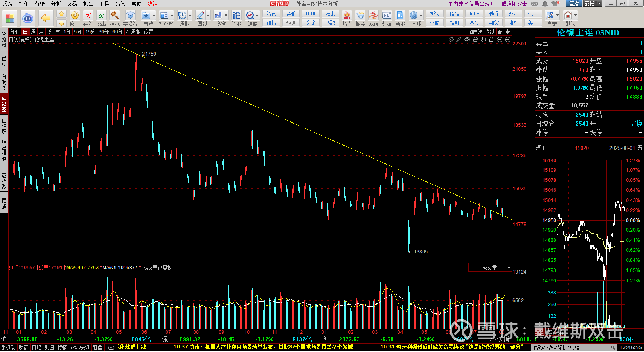Click the BBD button
644x352 pixels.
[x=311, y=14]
